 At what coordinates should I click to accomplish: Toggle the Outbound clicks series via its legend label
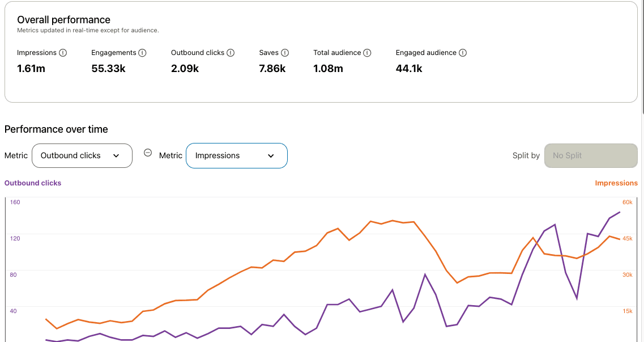tap(32, 183)
